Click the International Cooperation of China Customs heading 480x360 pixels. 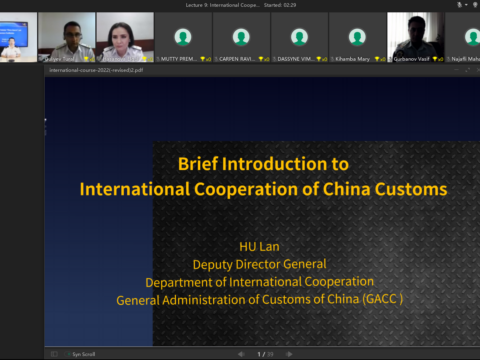263,189
